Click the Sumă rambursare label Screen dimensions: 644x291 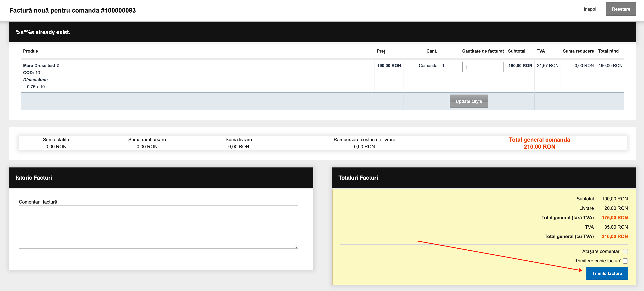[147, 140]
